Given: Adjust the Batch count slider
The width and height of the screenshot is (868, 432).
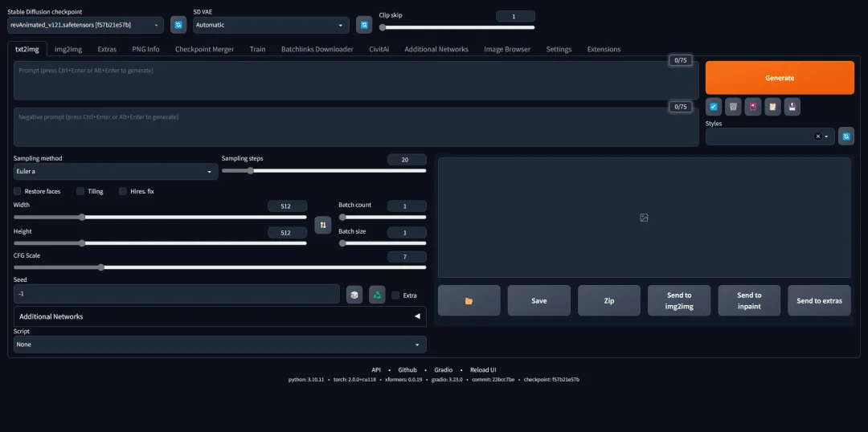Looking at the screenshot, I should coord(383,218).
